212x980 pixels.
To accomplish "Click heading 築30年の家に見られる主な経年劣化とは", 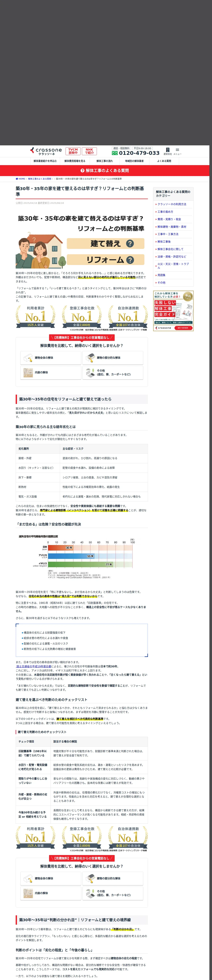I will [46, 426].
